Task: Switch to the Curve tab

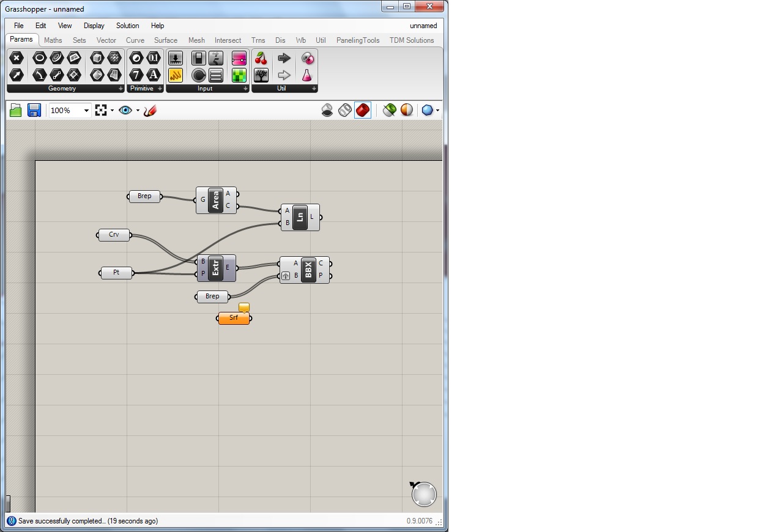Action: [x=135, y=40]
